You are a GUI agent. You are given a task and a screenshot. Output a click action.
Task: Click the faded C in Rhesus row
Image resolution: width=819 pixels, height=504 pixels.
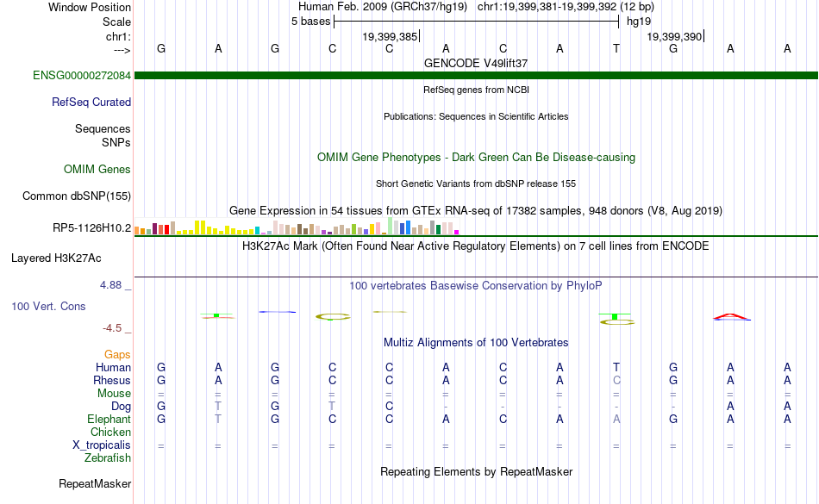(x=616, y=380)
